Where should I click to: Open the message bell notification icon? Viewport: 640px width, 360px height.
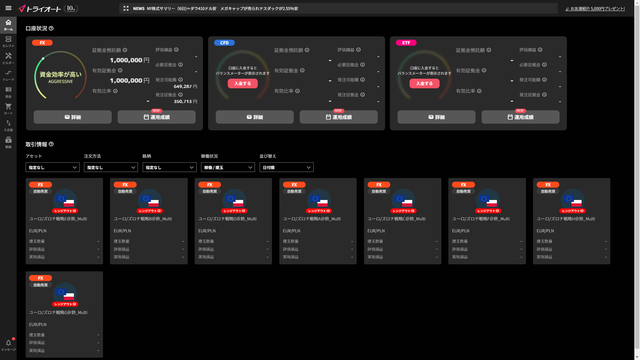coord(8,344)
